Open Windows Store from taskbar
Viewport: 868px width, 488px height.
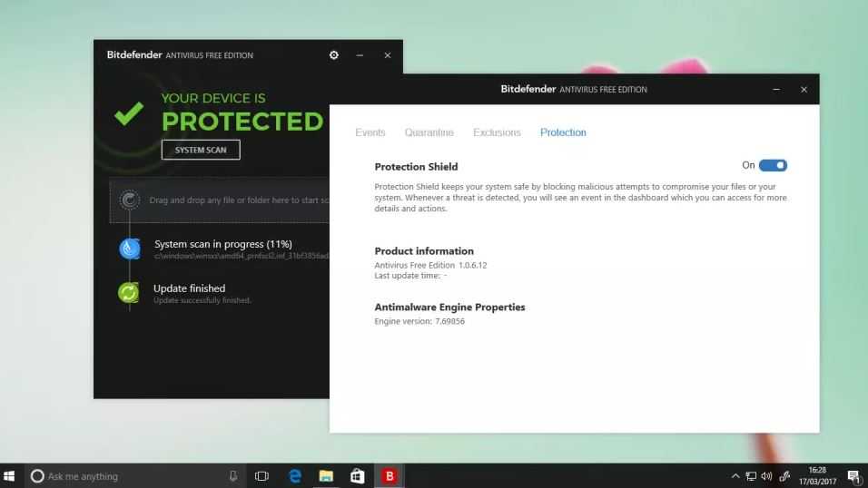(357, 476)
